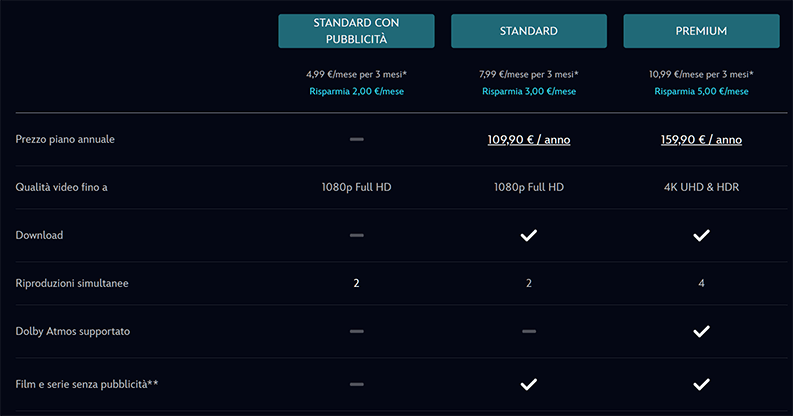The height and width of the screenshot is (416, 793).
Task: Click the Download checkmark under Premium
Action: 701,235
